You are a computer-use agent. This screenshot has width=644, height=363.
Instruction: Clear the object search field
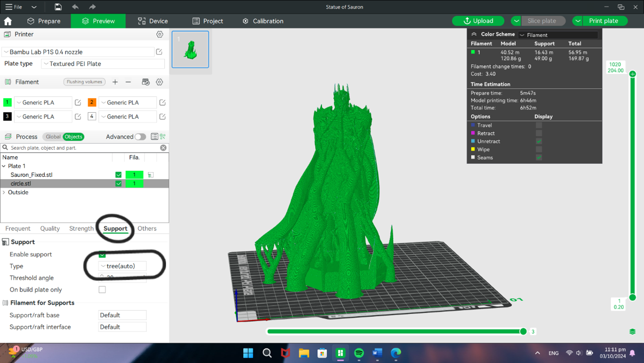(x=163, y=148)
